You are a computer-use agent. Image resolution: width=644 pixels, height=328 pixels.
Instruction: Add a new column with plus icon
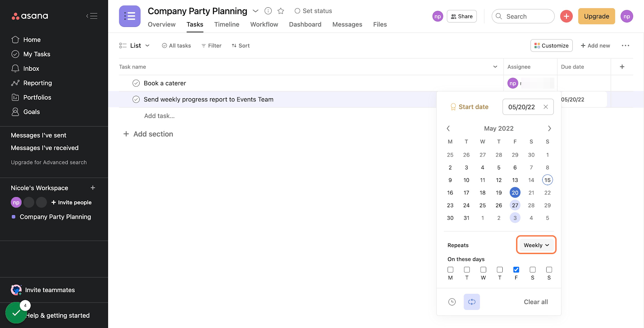click(x=622, y=67)
